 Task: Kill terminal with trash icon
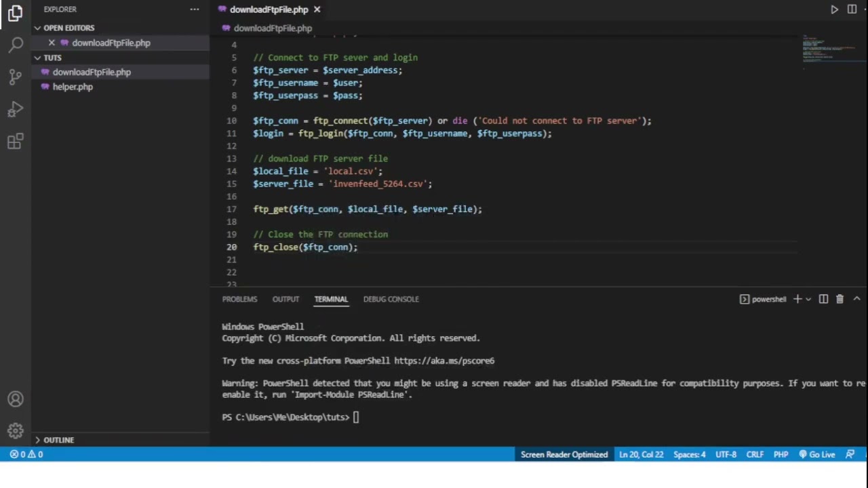840,299
